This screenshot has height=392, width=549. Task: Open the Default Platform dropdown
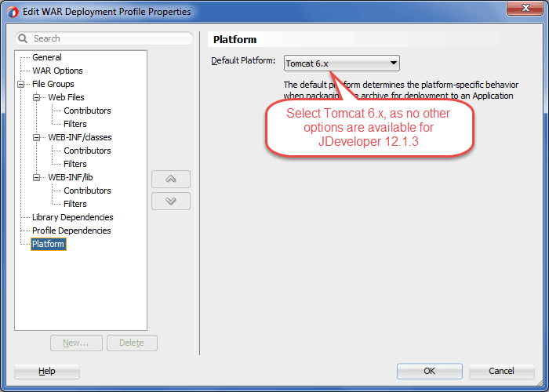click(342, 64)
